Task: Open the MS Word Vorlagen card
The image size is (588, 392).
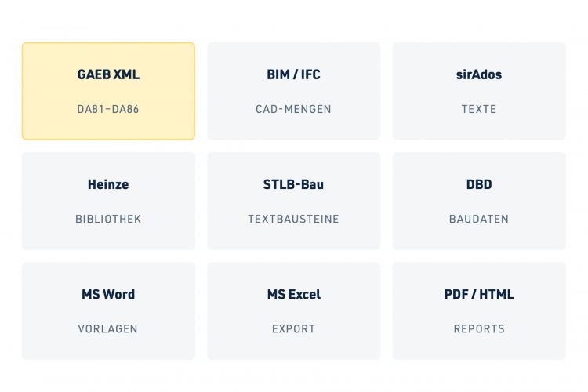Action: pos(108,311)
